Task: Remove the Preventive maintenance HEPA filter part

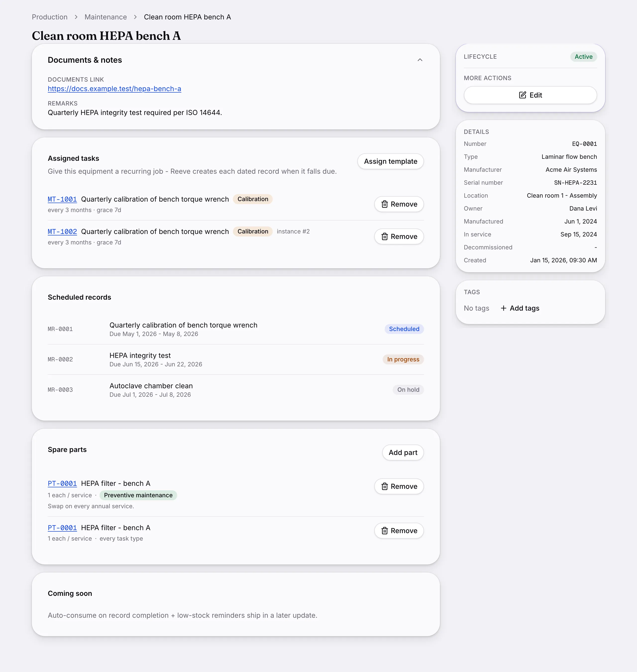Action: 399,487
